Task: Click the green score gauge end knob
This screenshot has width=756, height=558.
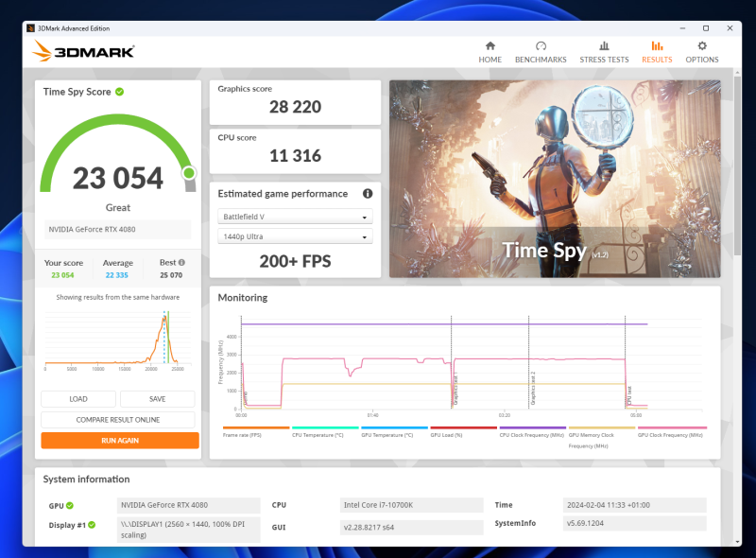Action: 189,173
